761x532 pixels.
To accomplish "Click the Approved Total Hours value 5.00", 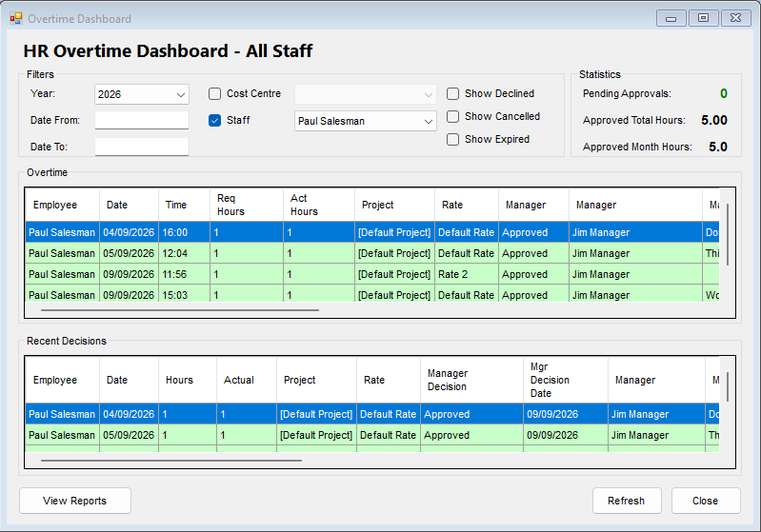I will coord(714,120).
